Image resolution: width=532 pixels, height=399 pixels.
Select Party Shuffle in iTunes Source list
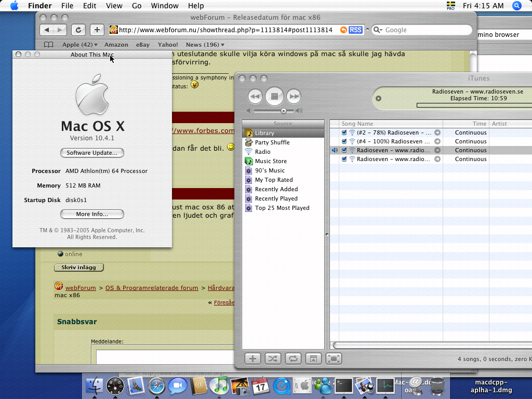283,142
